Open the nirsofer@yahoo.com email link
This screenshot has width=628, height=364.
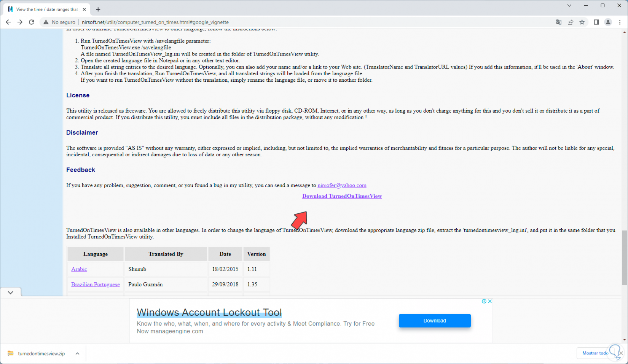click(x=342, y=185)
